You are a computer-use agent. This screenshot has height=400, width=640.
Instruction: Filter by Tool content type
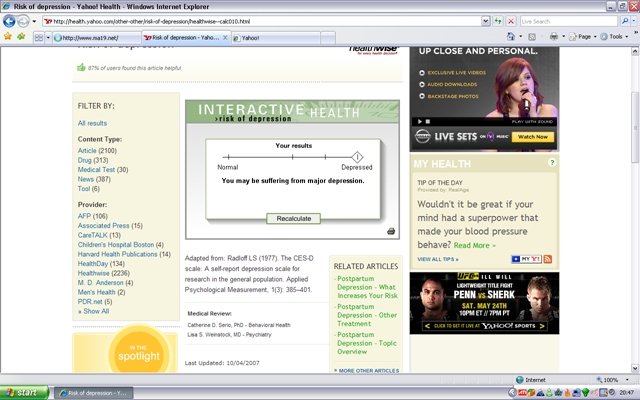84,189
